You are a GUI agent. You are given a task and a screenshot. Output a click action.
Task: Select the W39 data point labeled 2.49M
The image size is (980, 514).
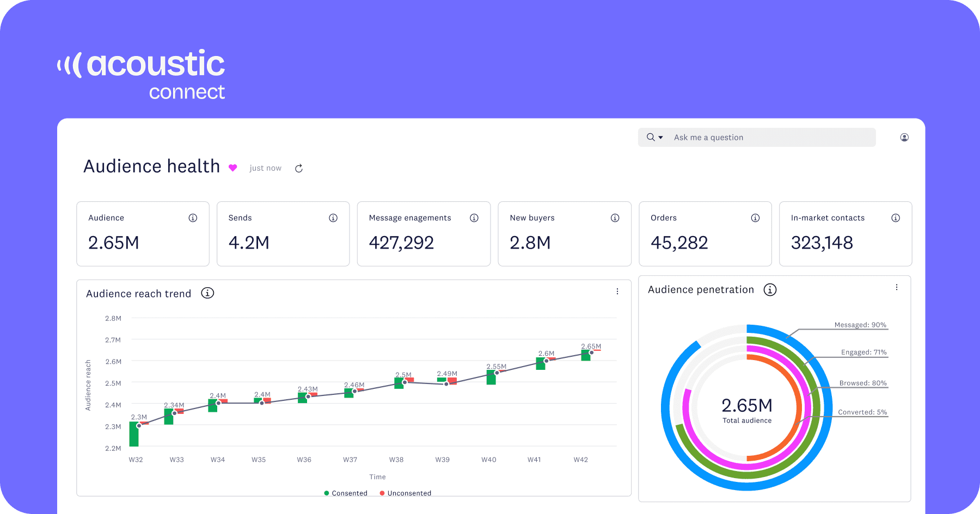click(446, 384)
